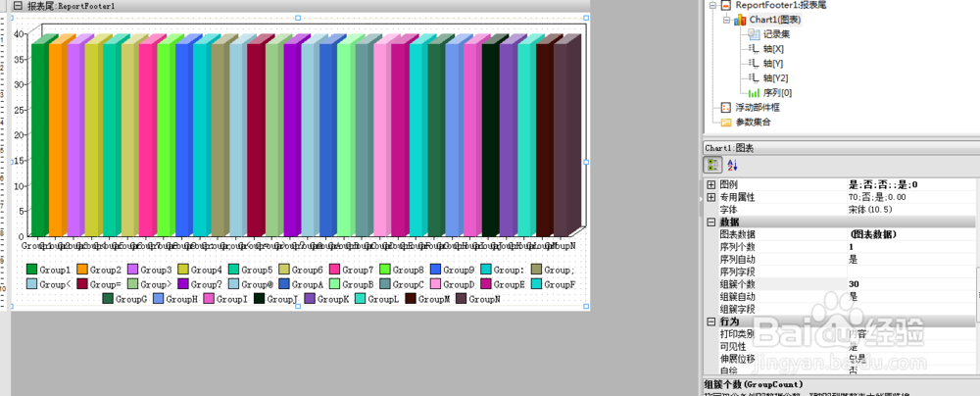
Task: Click the Group1 green legend swatch
Action: 32,270
